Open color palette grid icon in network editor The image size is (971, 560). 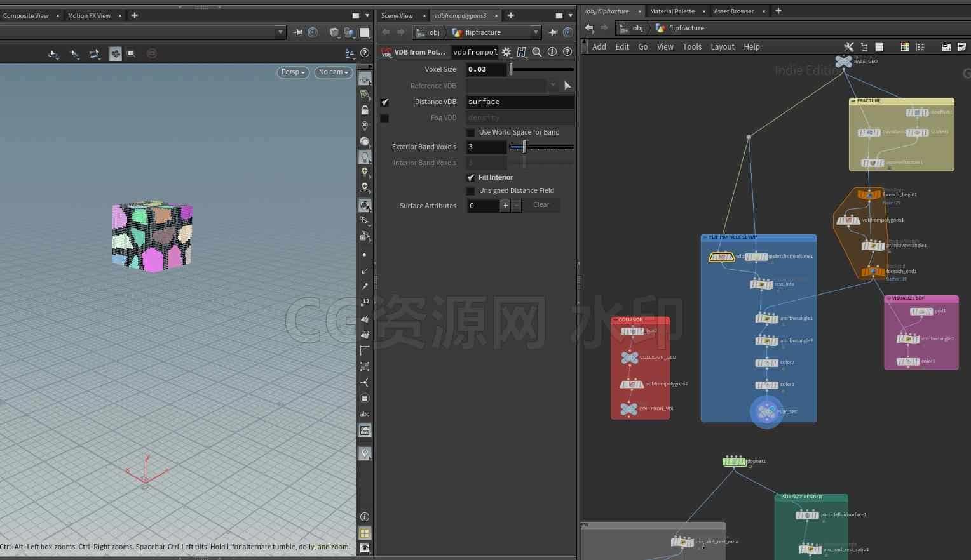[x=905, y=47]
